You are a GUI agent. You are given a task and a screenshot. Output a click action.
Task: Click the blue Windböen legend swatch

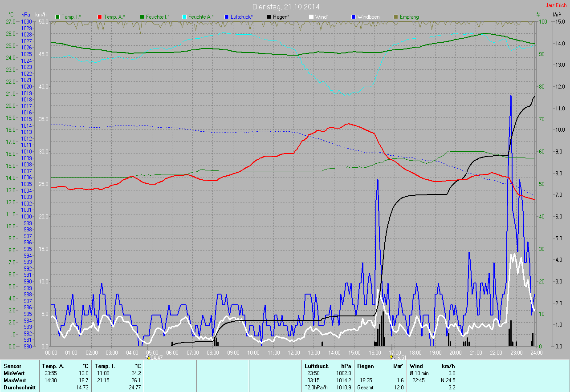tap(354, 17)
